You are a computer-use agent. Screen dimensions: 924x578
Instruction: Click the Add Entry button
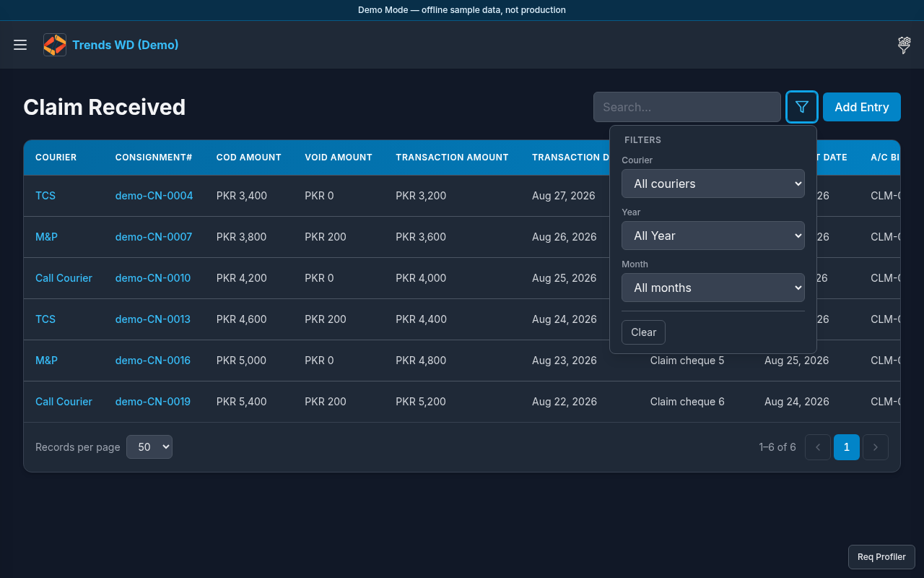coord(862,107)
